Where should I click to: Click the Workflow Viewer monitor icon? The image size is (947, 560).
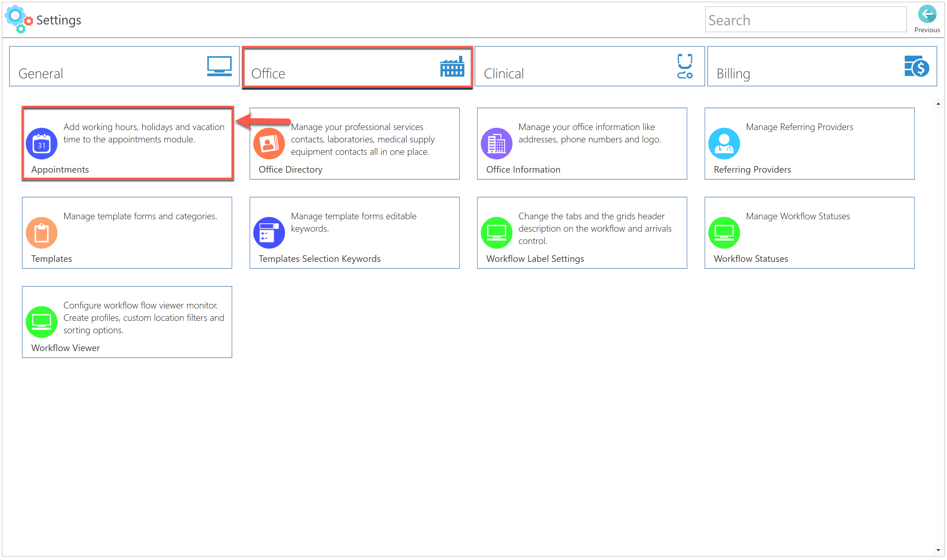click(x=41, y=322)
